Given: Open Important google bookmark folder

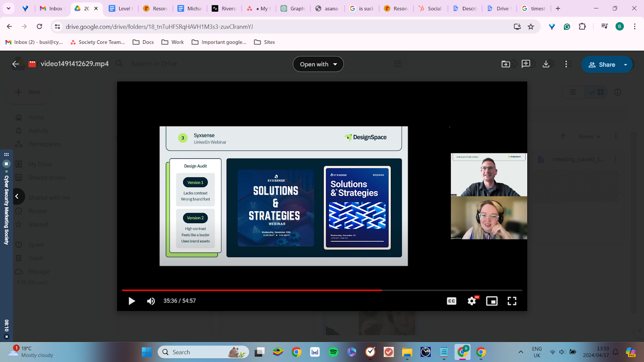Looking at the screenshot, I should coord(219,42).
